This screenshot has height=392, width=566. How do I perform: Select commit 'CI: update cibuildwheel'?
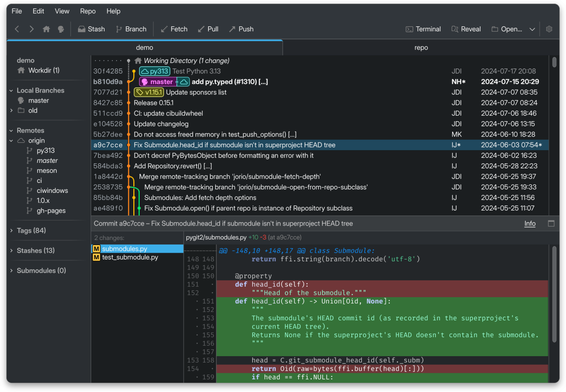320,113
